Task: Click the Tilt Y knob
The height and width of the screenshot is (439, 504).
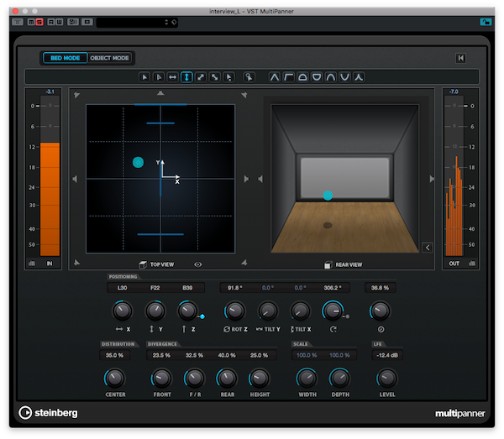Action: (x=268, y=311)
